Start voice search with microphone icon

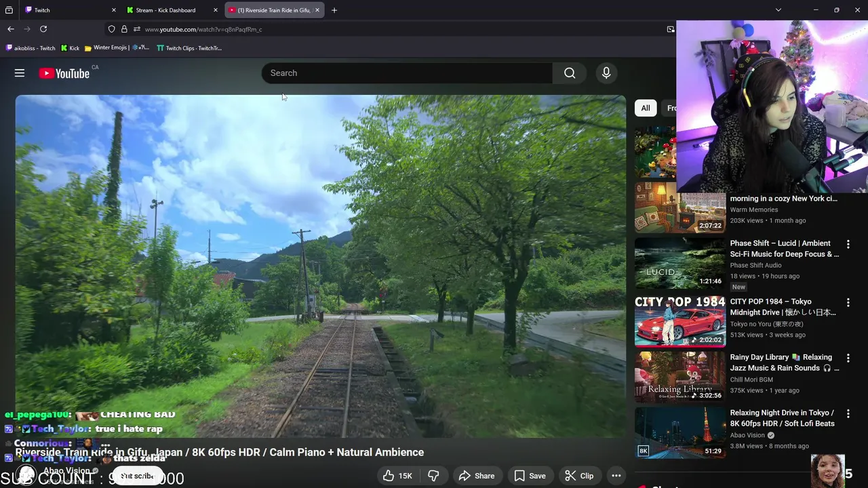pos(606,73)
